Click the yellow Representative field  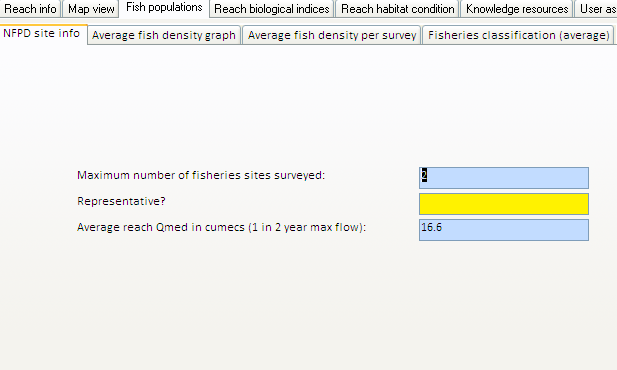pos(504,204)
